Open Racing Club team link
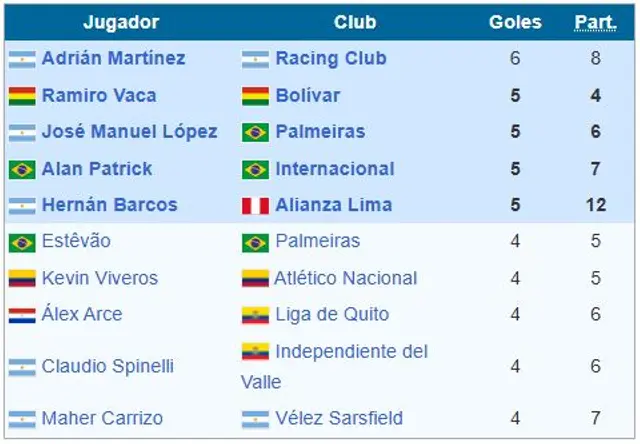Screen dimensions: 640x444 click(x=330, y=58)
